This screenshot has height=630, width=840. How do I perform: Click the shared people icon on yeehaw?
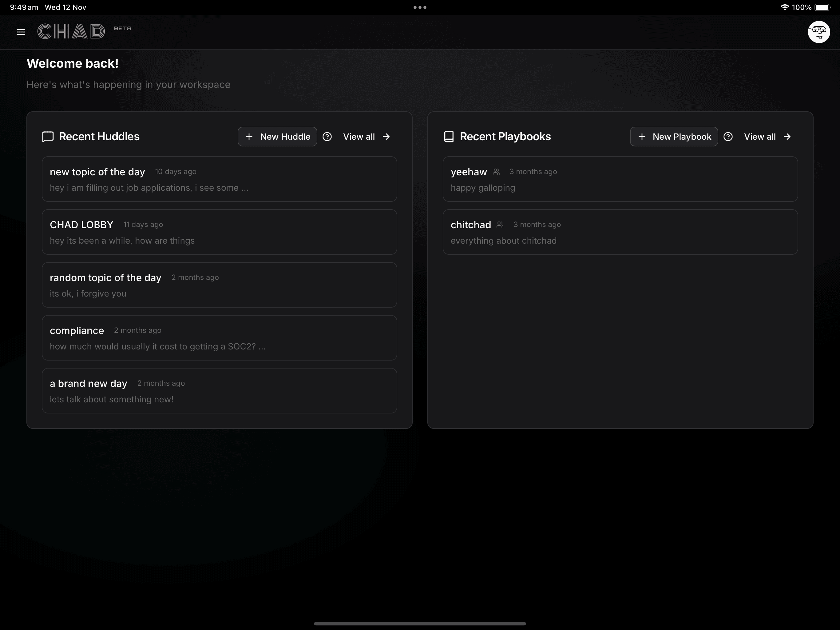(496, 172)
